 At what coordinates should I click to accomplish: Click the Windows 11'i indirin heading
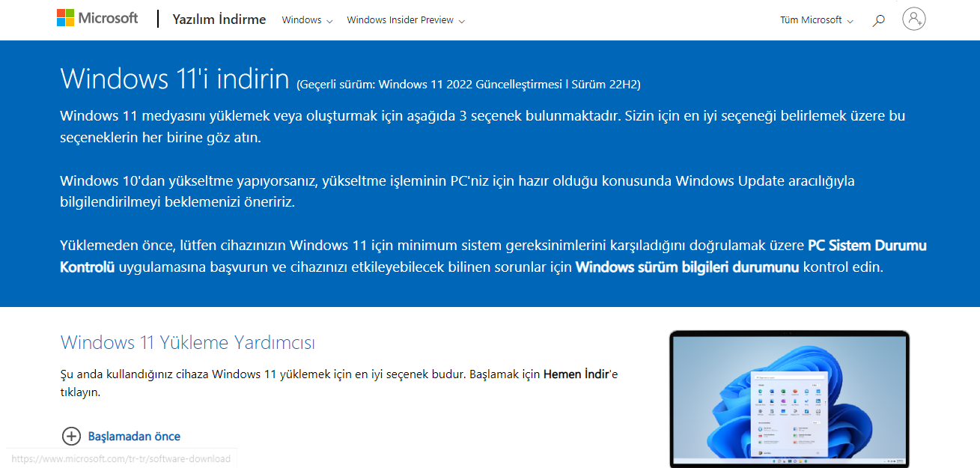[174, 79]
